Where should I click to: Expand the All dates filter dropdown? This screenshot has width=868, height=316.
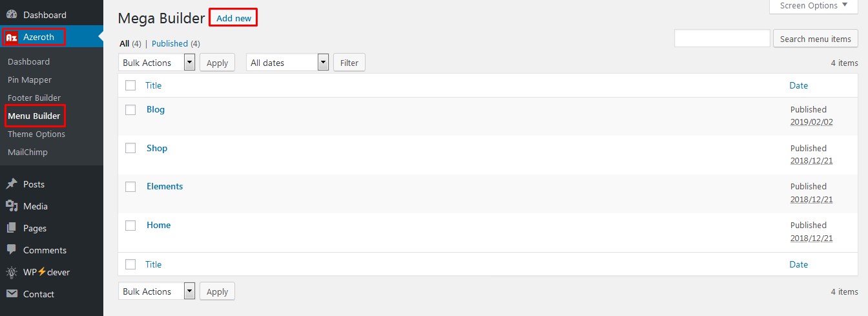[x=288, y=63]
